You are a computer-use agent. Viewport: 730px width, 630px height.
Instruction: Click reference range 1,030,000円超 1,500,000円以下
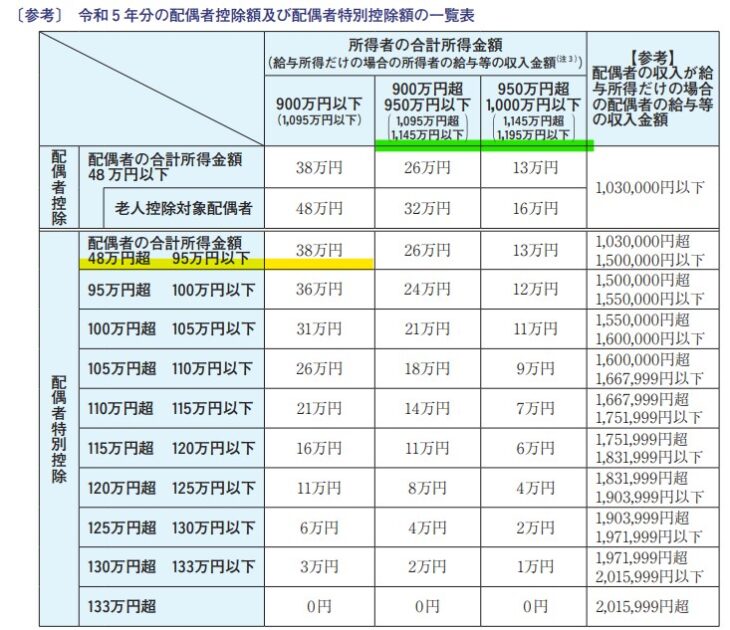click(x=650, y=251)
